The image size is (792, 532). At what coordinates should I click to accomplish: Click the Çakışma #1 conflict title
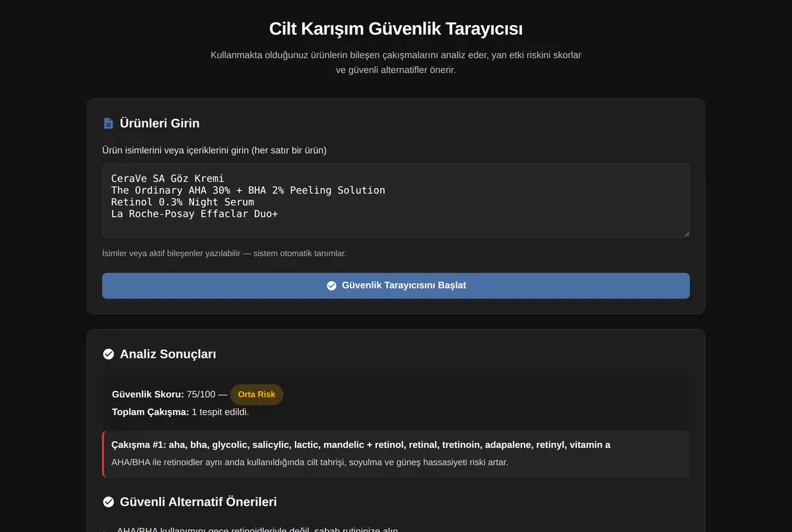[361, 445]
